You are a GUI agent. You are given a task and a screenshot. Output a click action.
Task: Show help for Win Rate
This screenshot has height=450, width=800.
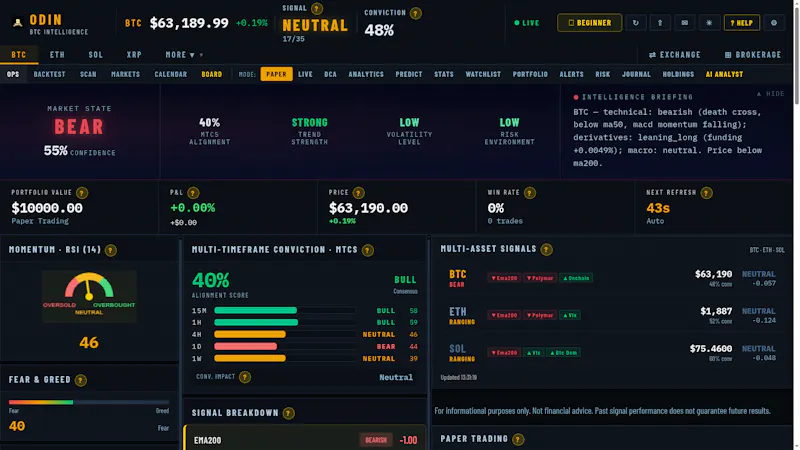(530, 193)
